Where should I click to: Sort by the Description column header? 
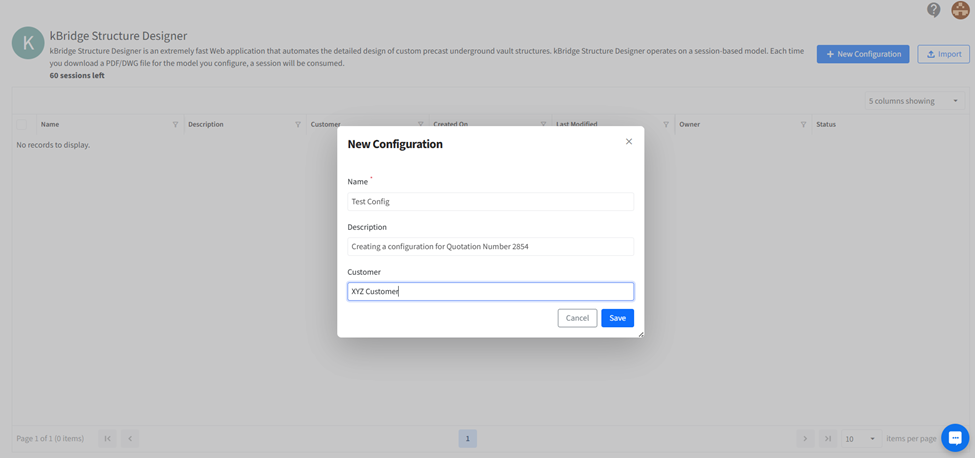(206, 124)
